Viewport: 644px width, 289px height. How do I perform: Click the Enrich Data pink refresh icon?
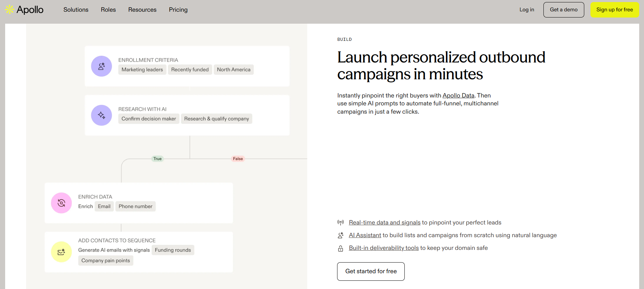(x=61, y=203)
